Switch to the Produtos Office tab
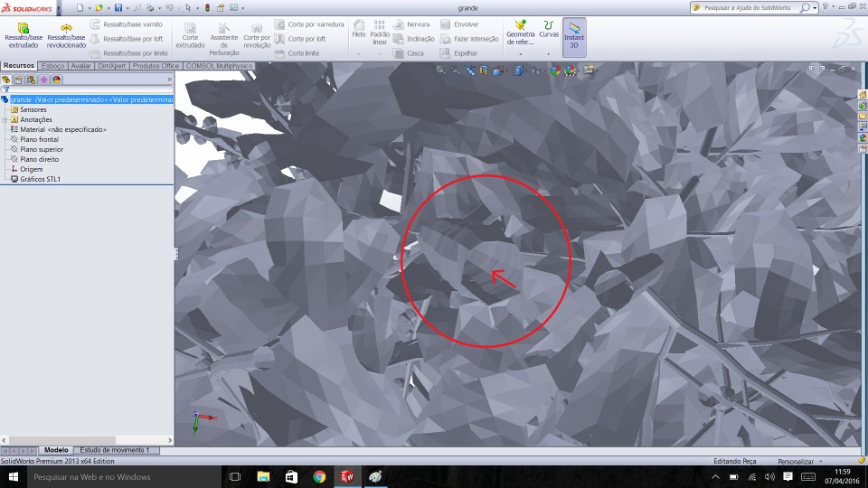The image size is (868, 488). point(156,66)
